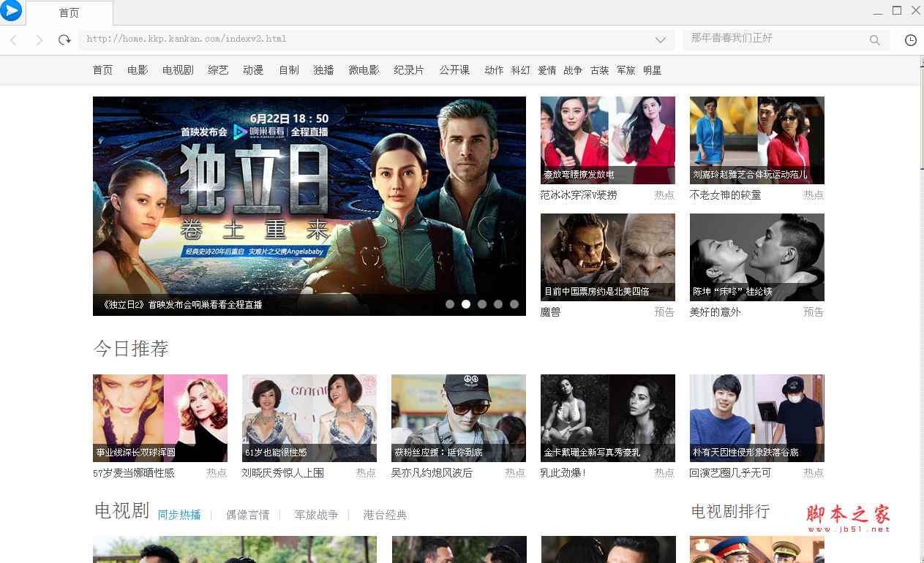924x563 pixels.
Task: Click the 吴亦凡约炮风波后 title
Action: (432, 473)
